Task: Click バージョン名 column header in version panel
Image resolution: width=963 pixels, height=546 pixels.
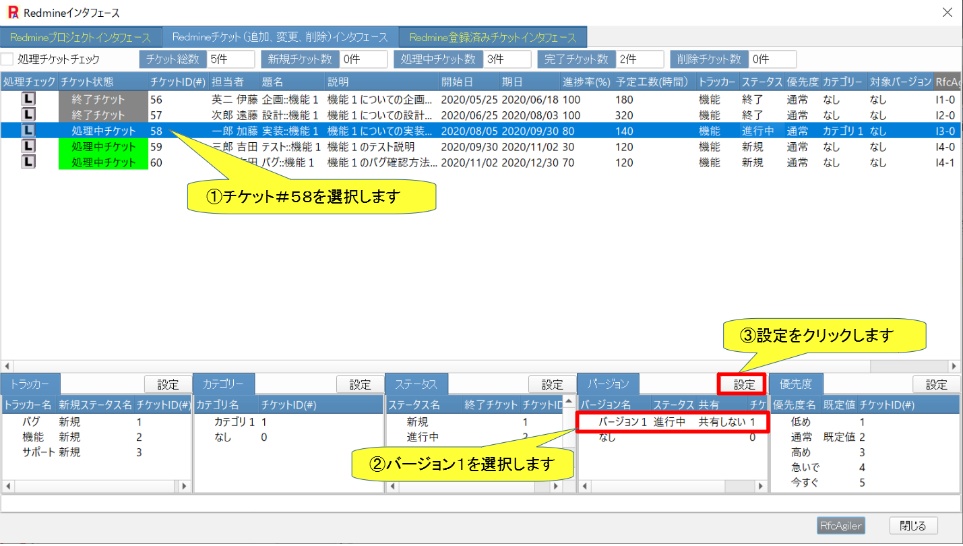Action: tap(614, 405)
